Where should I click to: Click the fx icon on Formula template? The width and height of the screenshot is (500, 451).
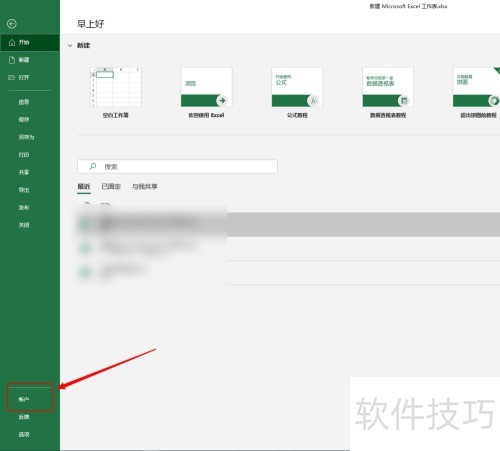(x=313, y=100)
